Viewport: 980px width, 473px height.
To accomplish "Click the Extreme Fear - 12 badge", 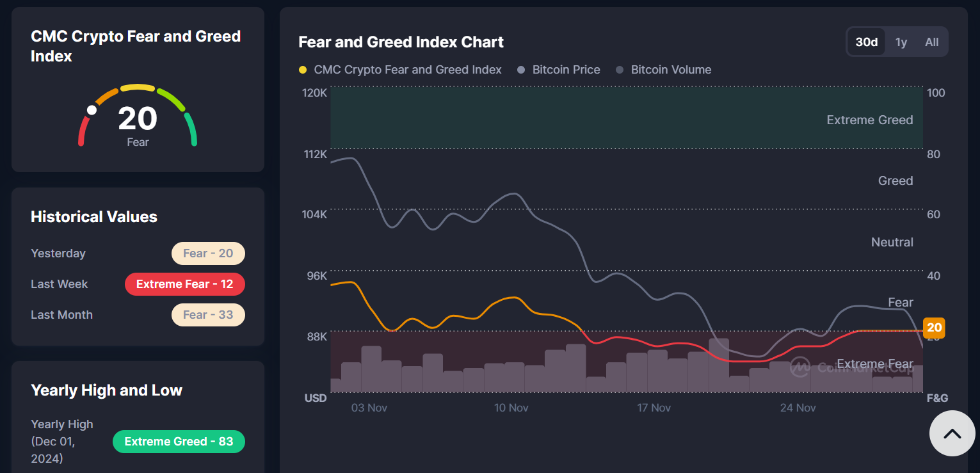I will pos(184,284).
